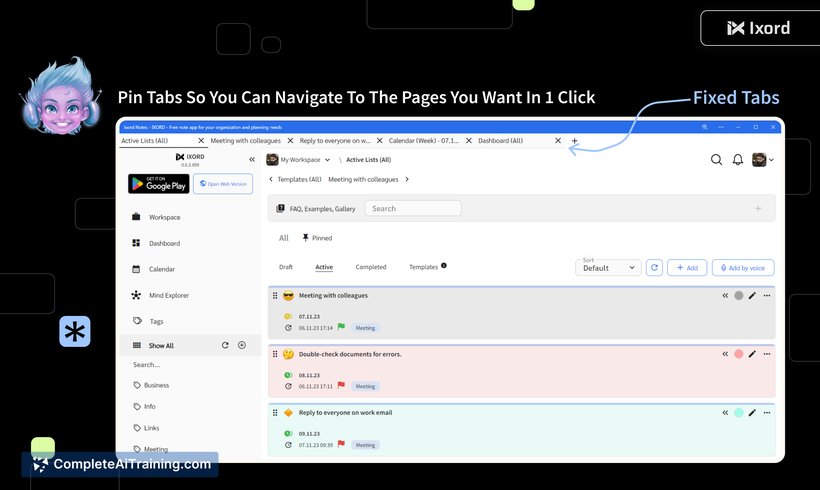This screenshot has width=820, height=490.
Task: Click plus icon at right of FAQ bar
Action: (x=758, y=209)
